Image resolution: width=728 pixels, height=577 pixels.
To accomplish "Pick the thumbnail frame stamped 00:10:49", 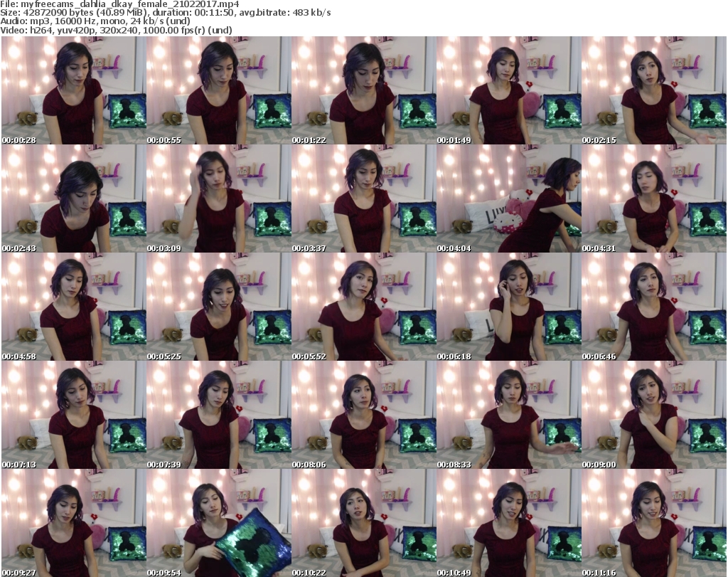I will click(508, 523).
